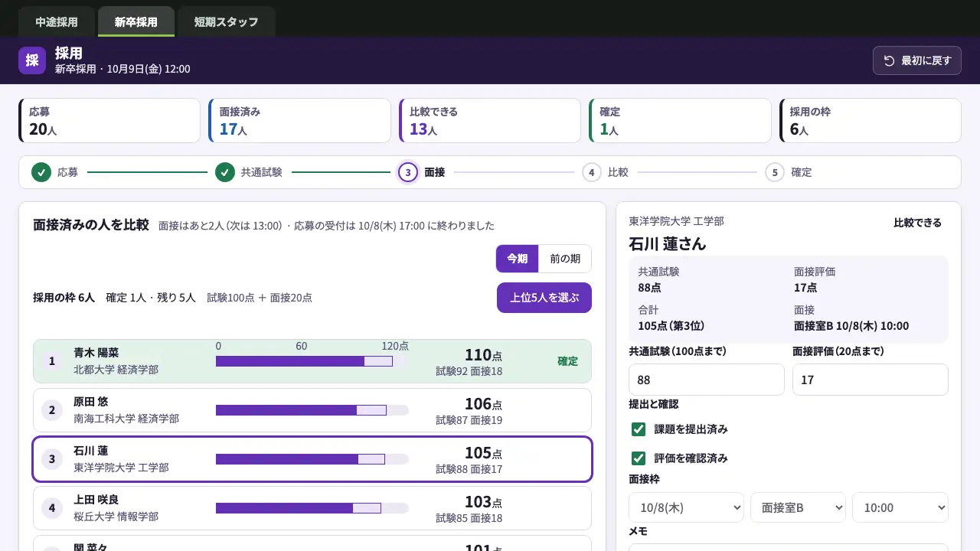Click the 応募 20人 summary card
980x551 pixels.
tap(109, 120)
